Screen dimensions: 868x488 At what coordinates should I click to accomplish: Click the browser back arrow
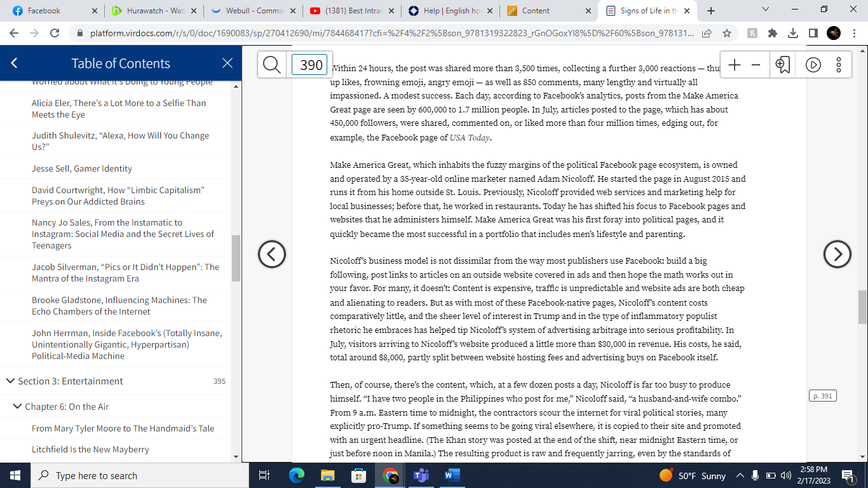point(14,33)
